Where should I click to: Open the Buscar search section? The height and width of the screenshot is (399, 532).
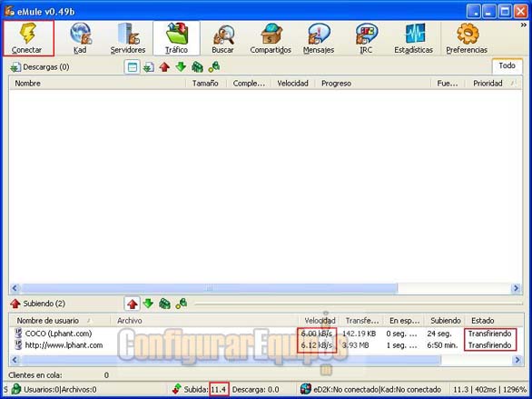[223, 38]
